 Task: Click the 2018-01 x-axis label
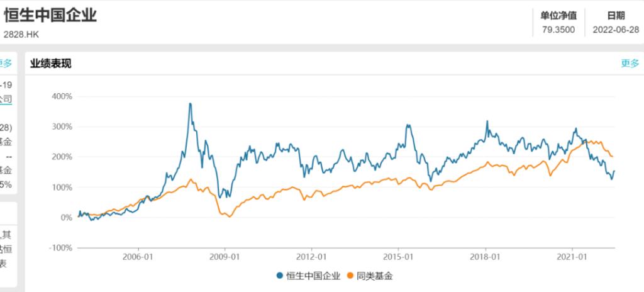(486, 256)
